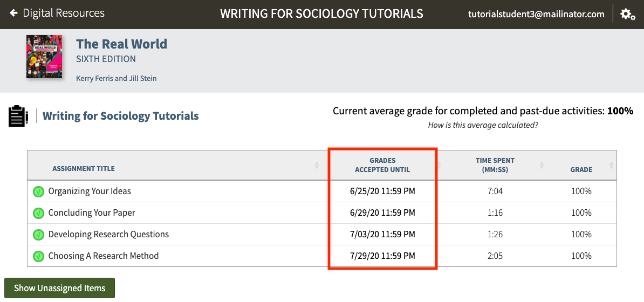Open Concluding Your Paper assignment
The image size is (644, 302).
[x=92, y=213]
